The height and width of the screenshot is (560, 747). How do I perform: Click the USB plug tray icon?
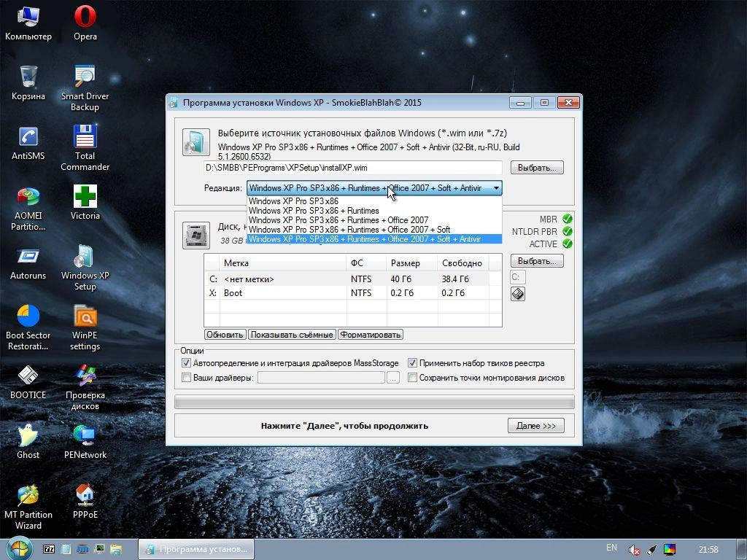[651, 550]
